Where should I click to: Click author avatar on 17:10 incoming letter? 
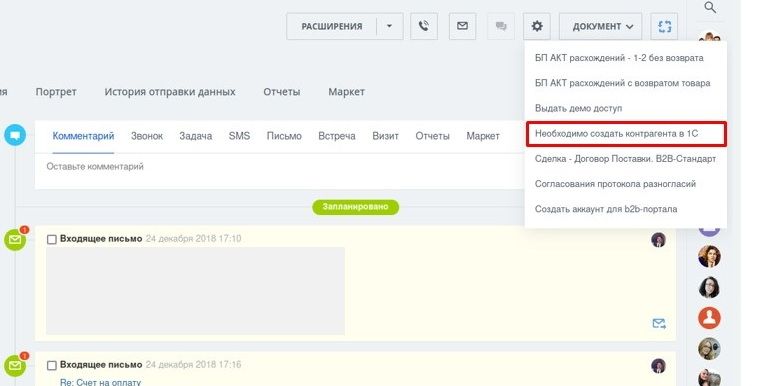click(658, 240)
